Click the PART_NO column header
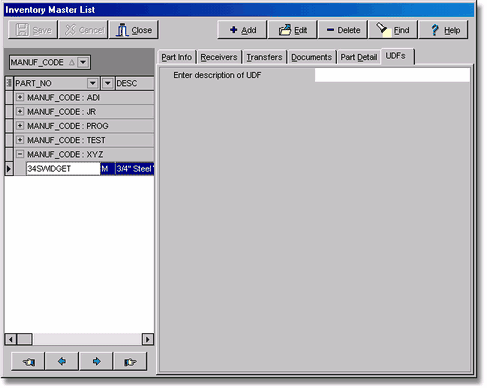 coord(56,83)
